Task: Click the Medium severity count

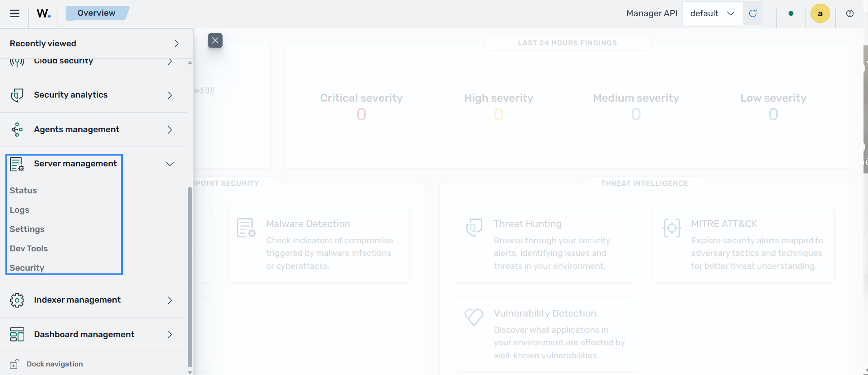Action: pos(636,115)
